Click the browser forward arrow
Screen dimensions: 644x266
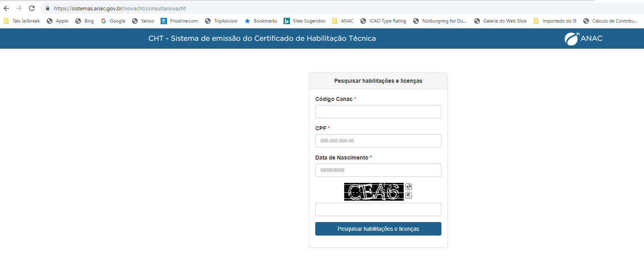[x=19, y=8]
